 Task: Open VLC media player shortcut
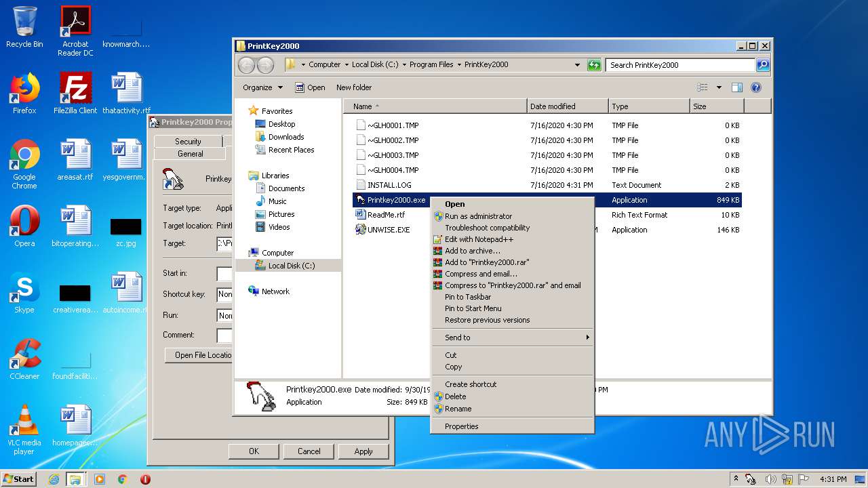(x=24, y=430)
